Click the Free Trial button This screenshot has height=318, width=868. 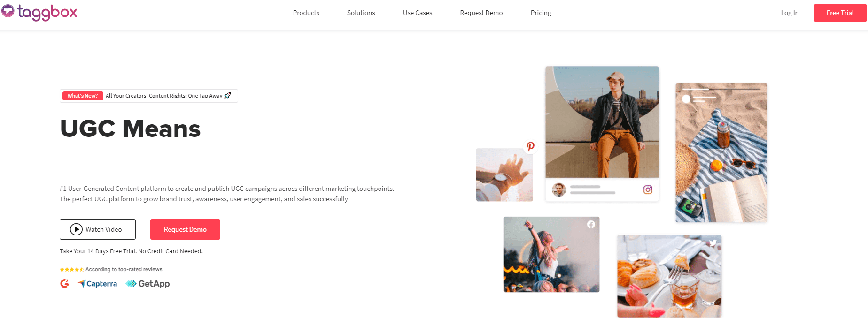click(x=840, y=13)
